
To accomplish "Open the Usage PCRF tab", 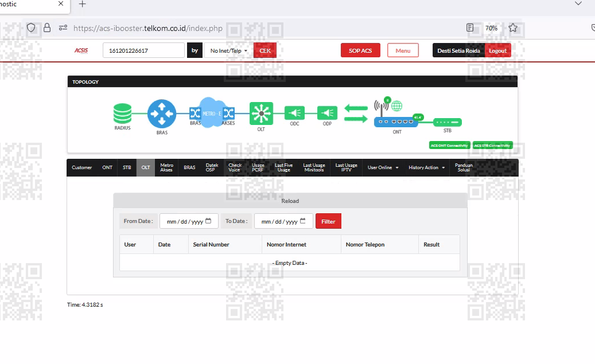I will tap(258, 167).
